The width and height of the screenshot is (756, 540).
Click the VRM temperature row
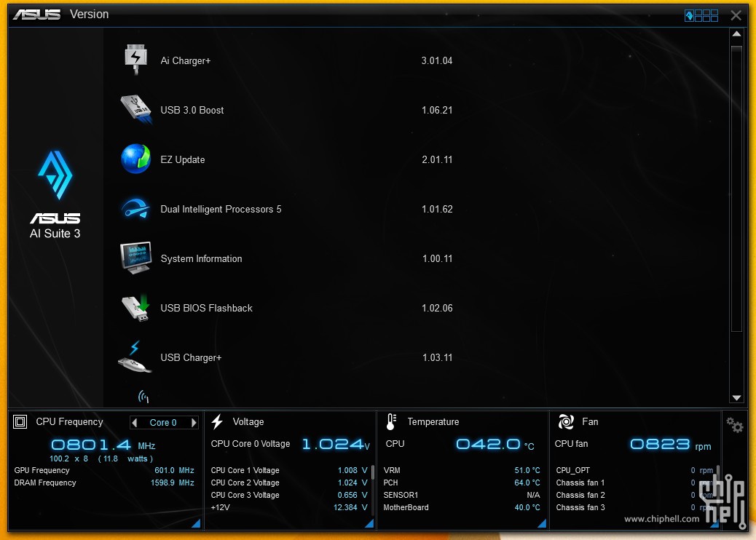tap(462, 470)
